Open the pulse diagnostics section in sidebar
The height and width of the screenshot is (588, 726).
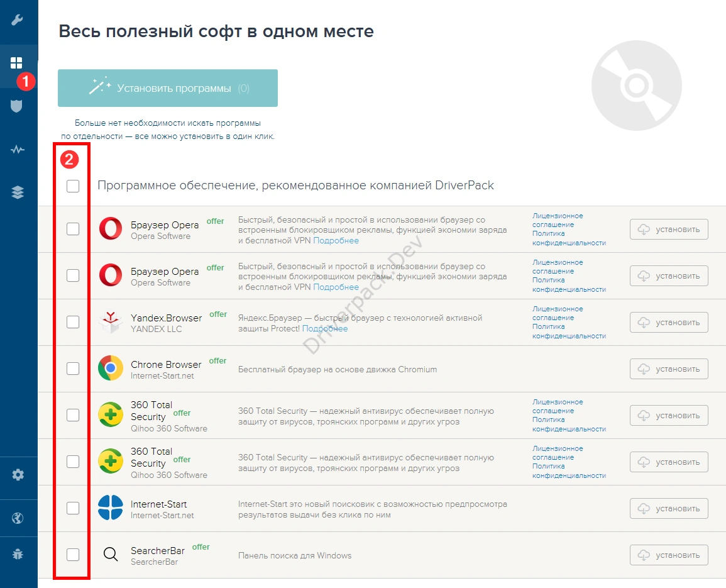point(18,149)
